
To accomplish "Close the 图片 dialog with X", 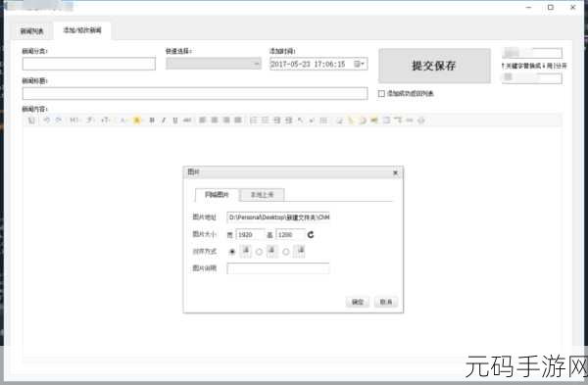I will click(395, 172).
